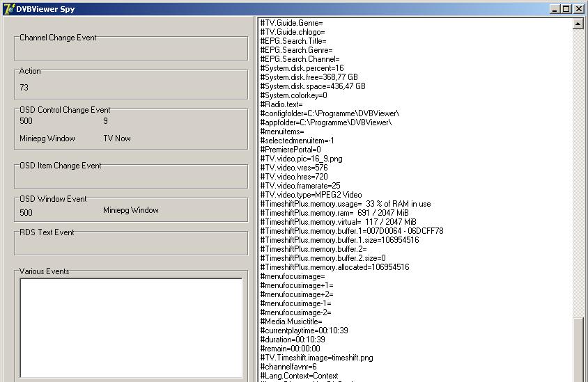
Task: Select line '#TV.Timeshift.image=timeshift.png'
Action: (316, 358)
